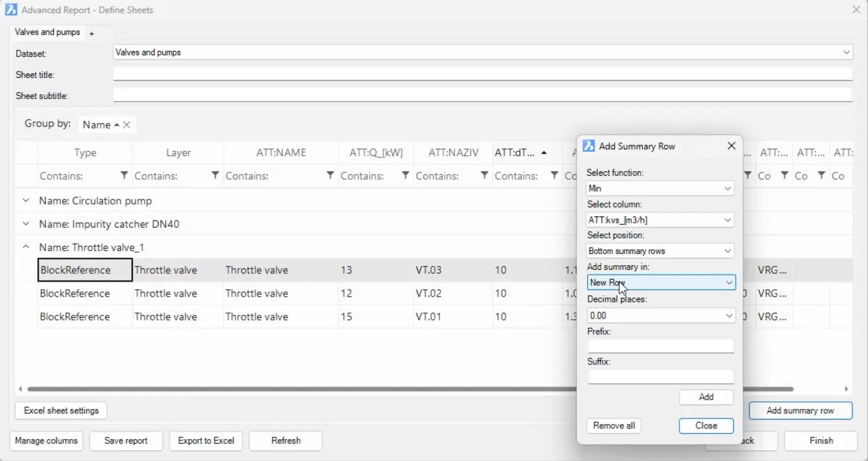Expand the Impurity catcher DN40 group

point(26,224)
